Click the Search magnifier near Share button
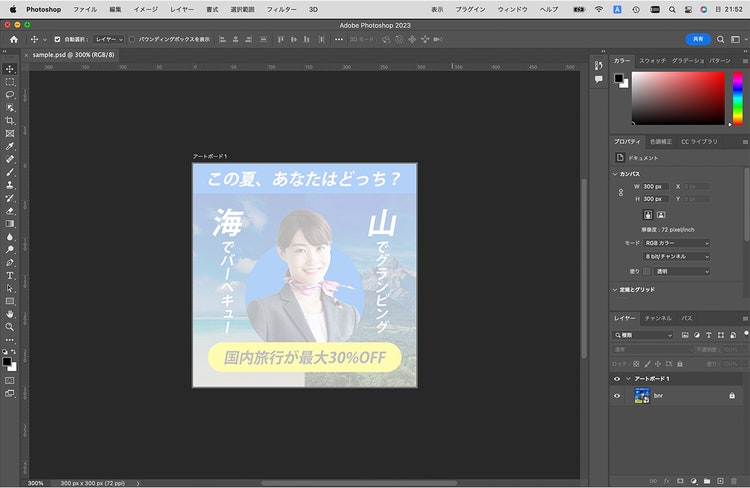 [x=720, y=39]
